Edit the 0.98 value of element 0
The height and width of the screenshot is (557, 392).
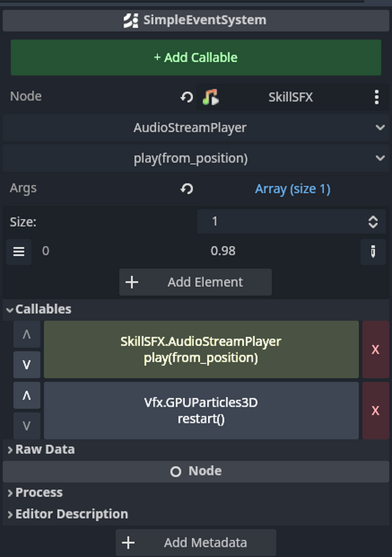point(223,251)
